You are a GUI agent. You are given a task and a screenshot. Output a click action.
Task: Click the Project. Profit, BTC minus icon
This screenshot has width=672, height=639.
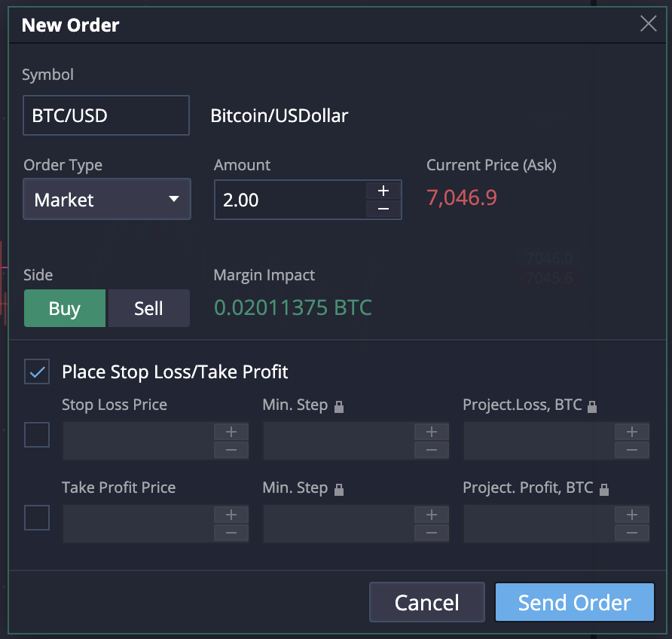tap(632, 534)
